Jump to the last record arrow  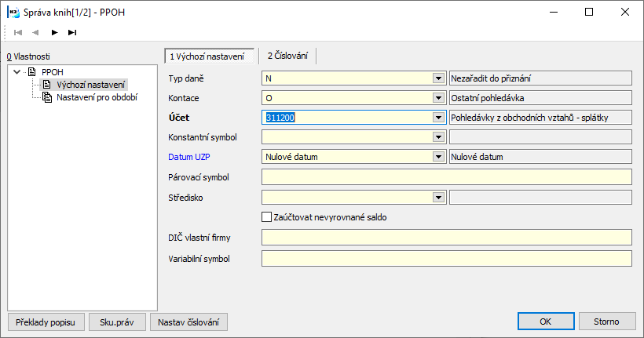pyautogui.click(x=72, y=32)
